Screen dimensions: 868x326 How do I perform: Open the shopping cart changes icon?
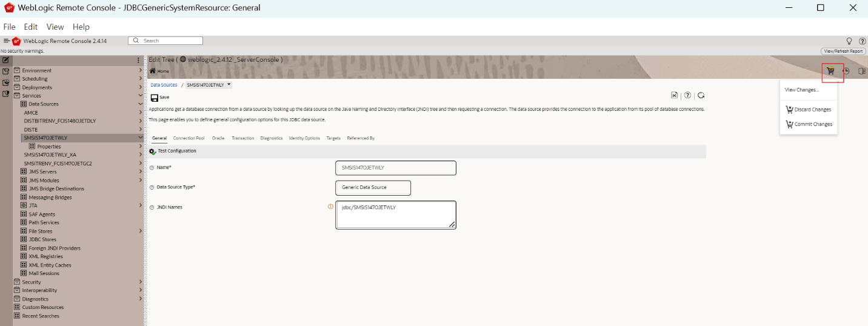(x=831, y=71)
